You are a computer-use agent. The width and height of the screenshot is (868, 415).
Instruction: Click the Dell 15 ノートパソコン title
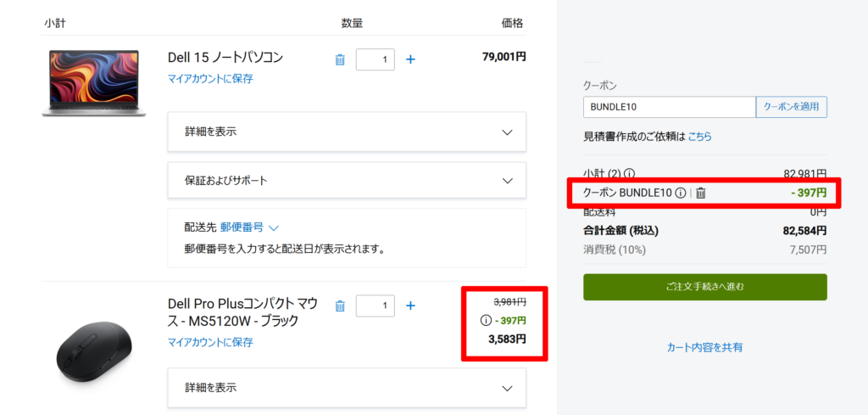225,58
